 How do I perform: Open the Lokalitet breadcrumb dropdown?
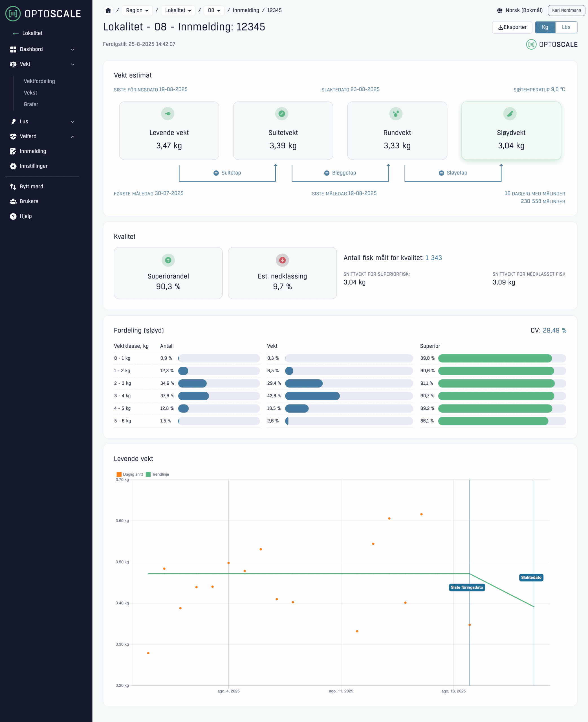[x=178, y=10]
